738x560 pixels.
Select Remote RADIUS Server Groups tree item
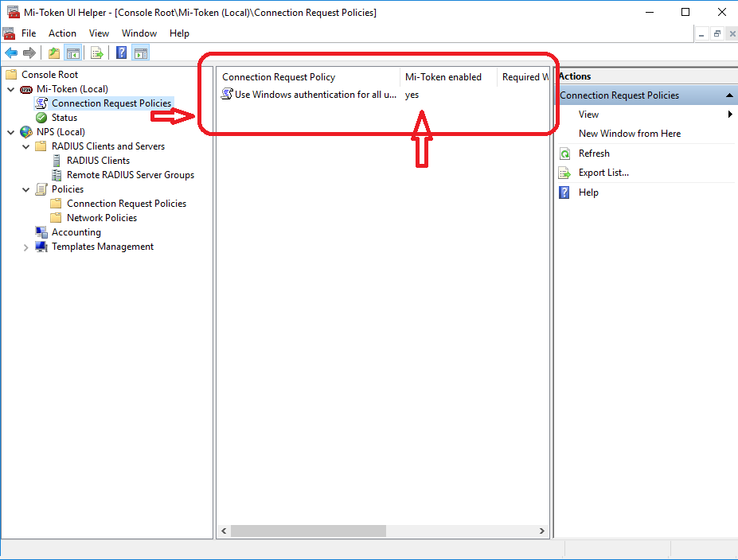(x=131, y=175)
